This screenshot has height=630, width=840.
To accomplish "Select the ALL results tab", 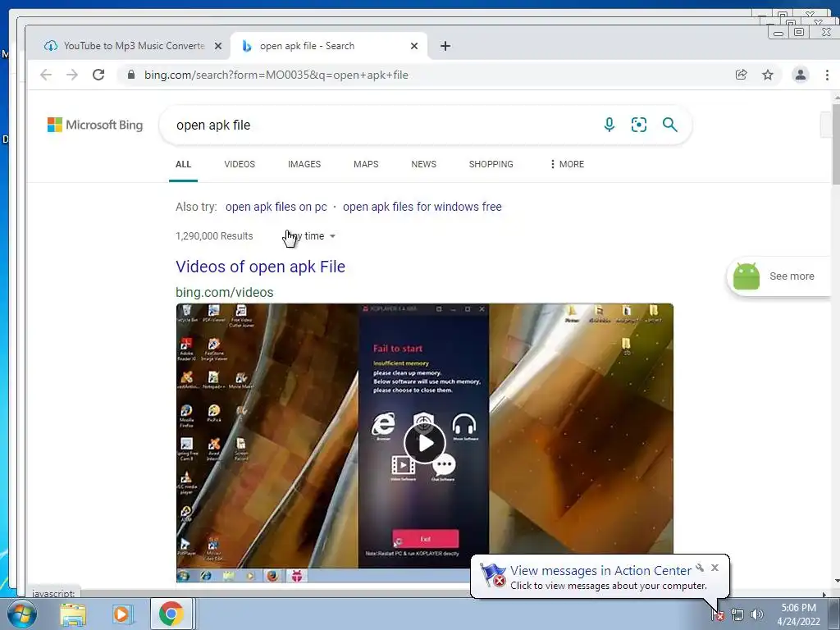I will tap(183, 164).
